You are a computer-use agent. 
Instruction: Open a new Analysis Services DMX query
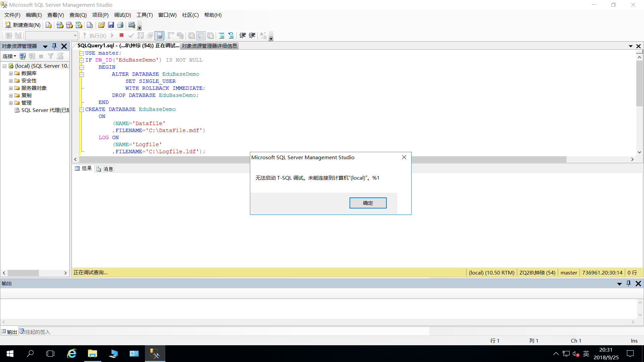(x=69, y=25)
